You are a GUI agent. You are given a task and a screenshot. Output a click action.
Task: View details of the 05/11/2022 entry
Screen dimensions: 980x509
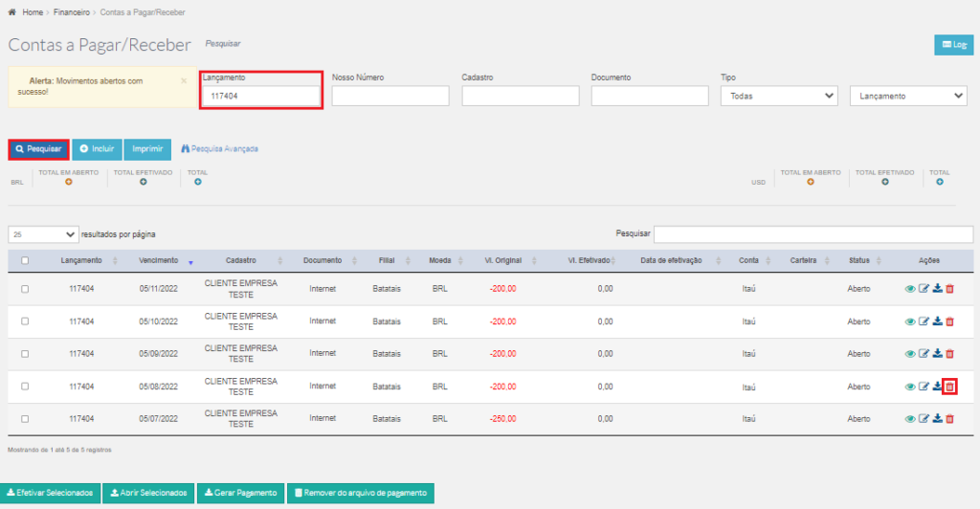910,289
